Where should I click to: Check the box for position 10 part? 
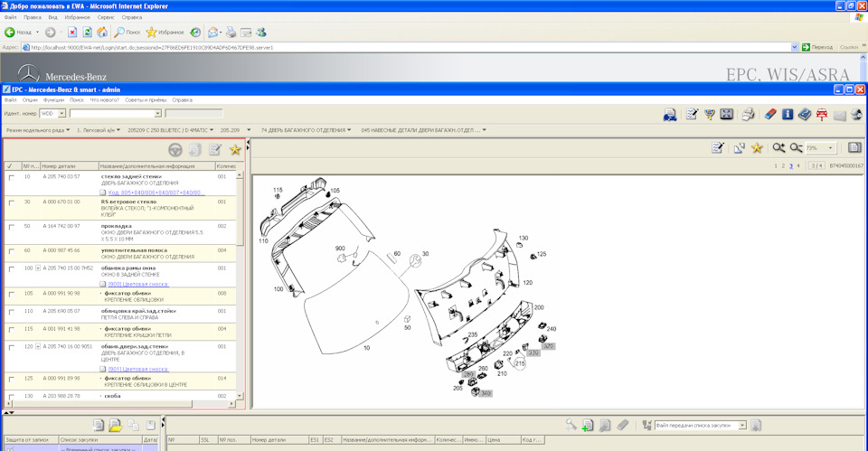(x=11, y=178)
